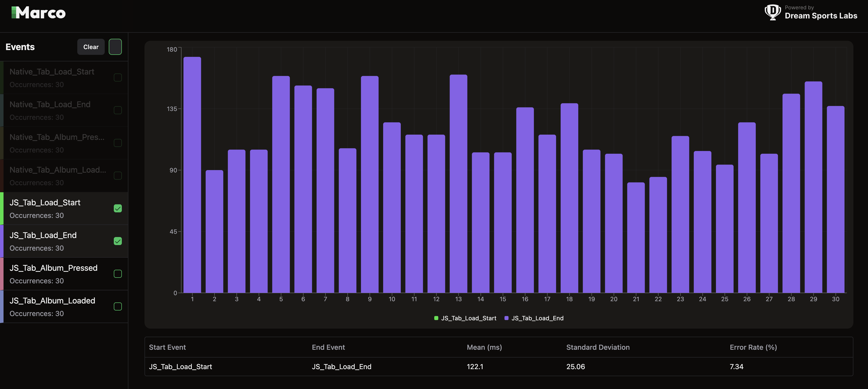The height and width of the screenshot is (389, 868).
Task: Click the purple JS_Tab_Load_End legend marker
Action: tap(506, 318)
